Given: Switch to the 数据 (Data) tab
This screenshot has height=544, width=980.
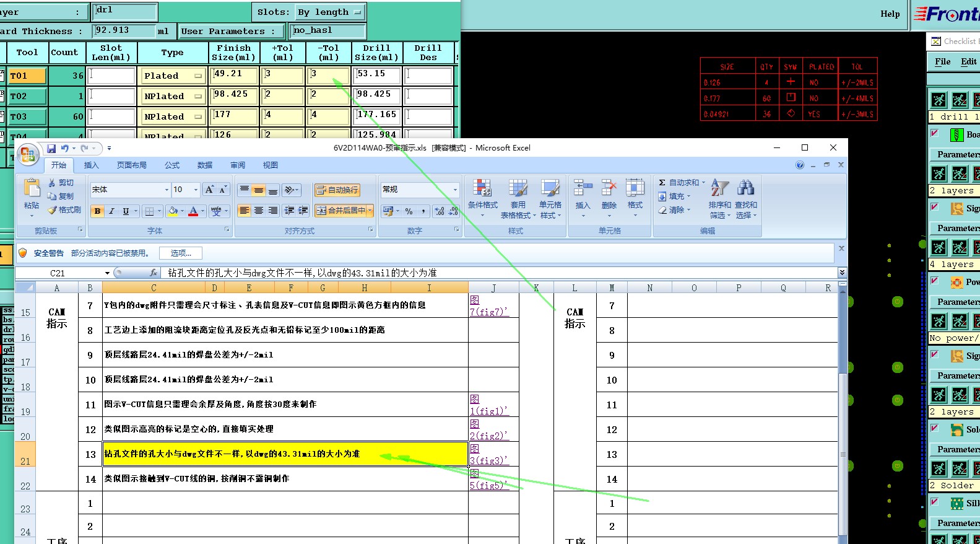Looking at the screenshot, I should (x=205, y=165).
